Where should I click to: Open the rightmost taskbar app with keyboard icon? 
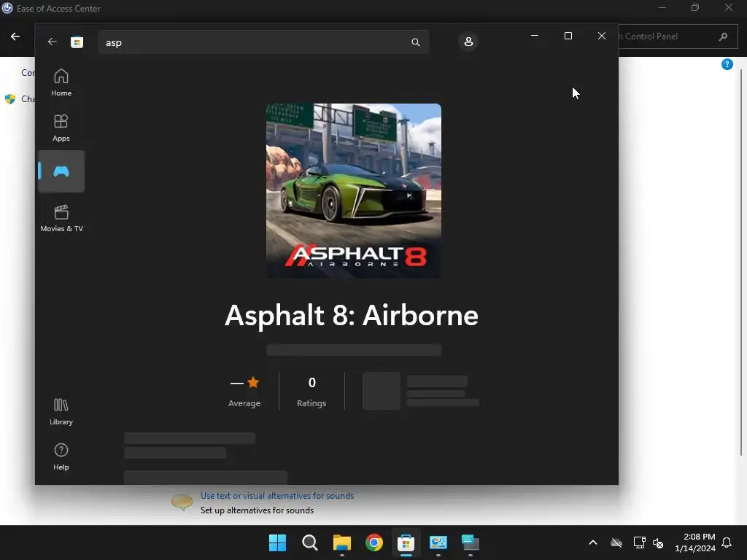(x=471, y=542)
